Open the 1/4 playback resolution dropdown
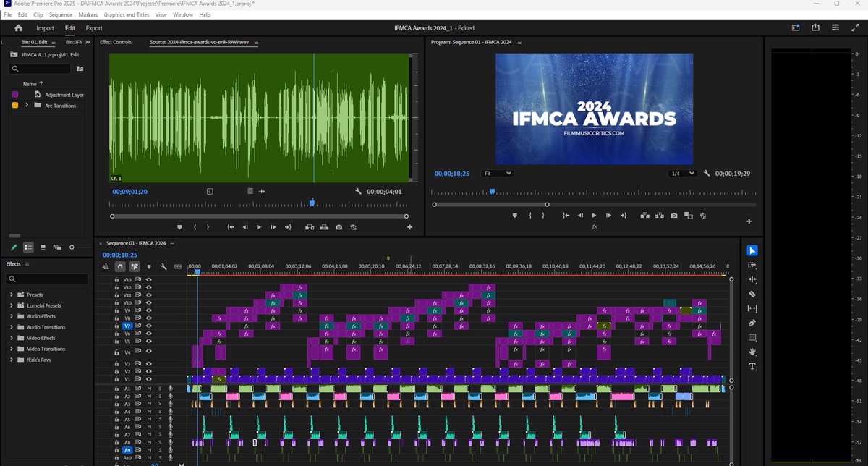 click(x=682, y=174)
